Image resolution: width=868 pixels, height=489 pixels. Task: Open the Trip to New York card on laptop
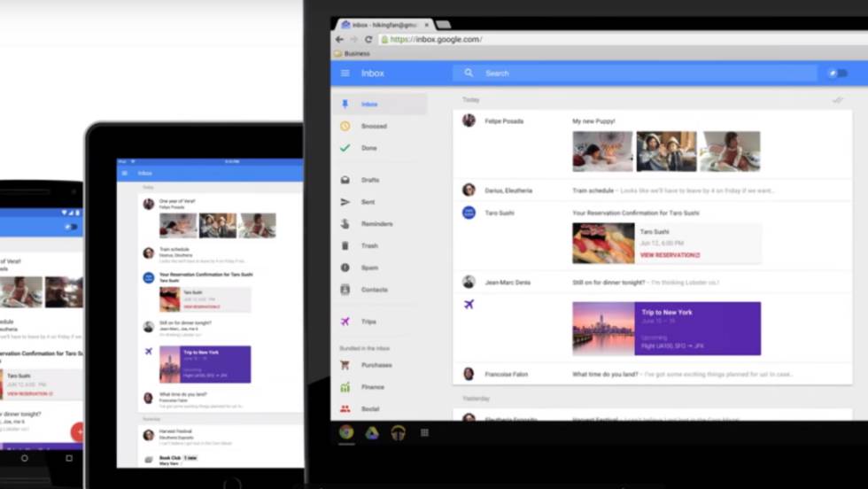pos(666,329)
